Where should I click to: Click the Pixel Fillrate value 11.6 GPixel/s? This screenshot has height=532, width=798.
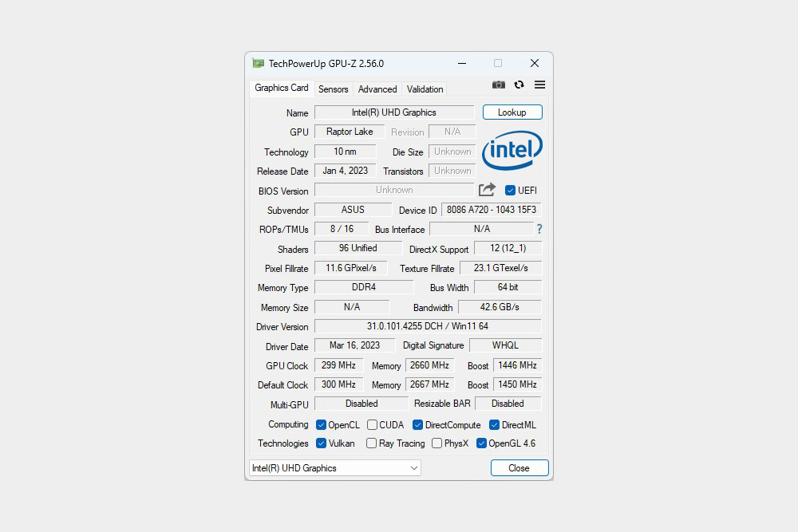pos(351,268)
